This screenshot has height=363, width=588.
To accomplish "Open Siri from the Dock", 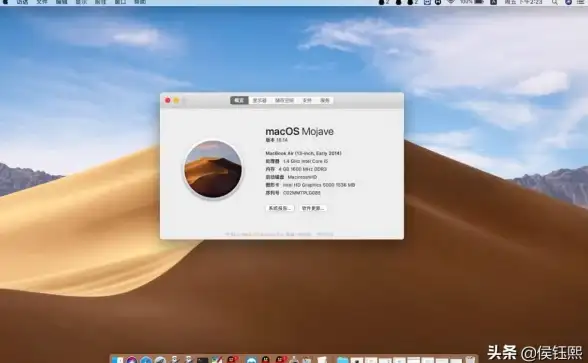I will [x=132, y=360].
